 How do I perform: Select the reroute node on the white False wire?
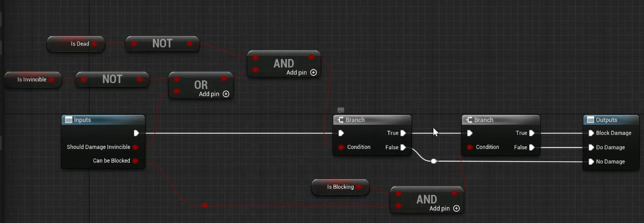point(434,161)
